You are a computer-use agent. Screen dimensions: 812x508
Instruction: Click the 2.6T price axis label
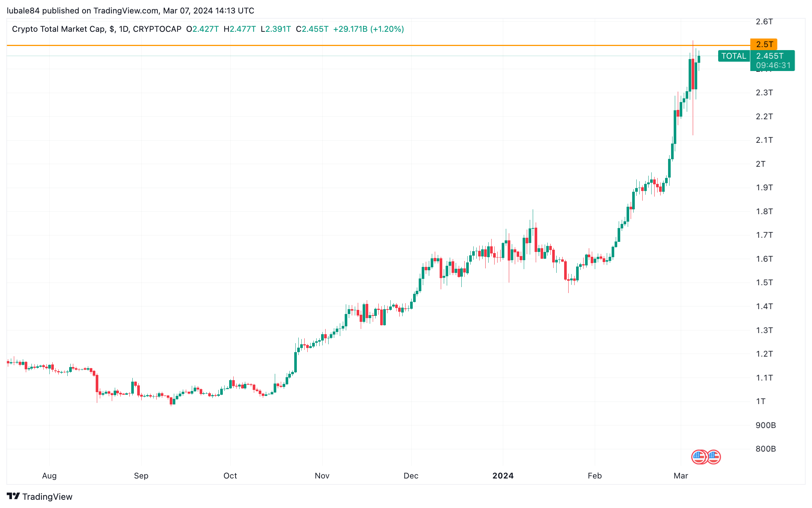pyautogui.click(x=764, y=21)
